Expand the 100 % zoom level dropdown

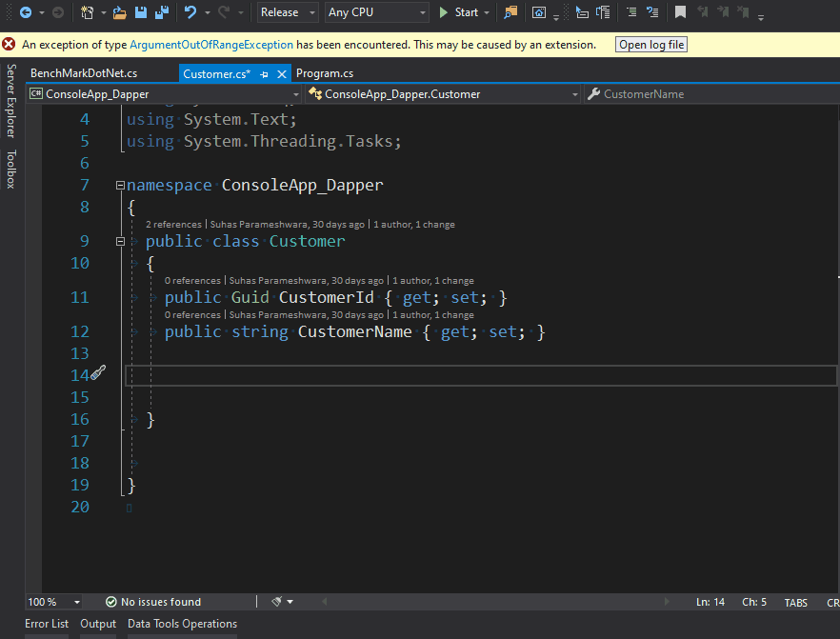point(77,602)
